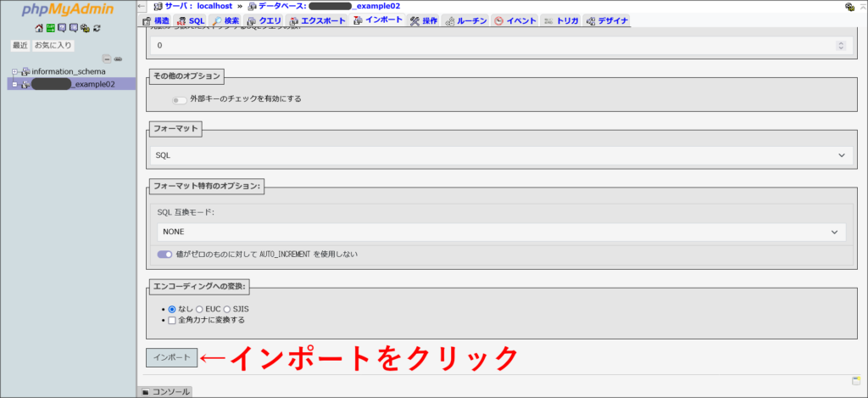Toggle 外部キーのチェックを有効にする switch
This screenshot has width=868, height=398.
point(180,100)
